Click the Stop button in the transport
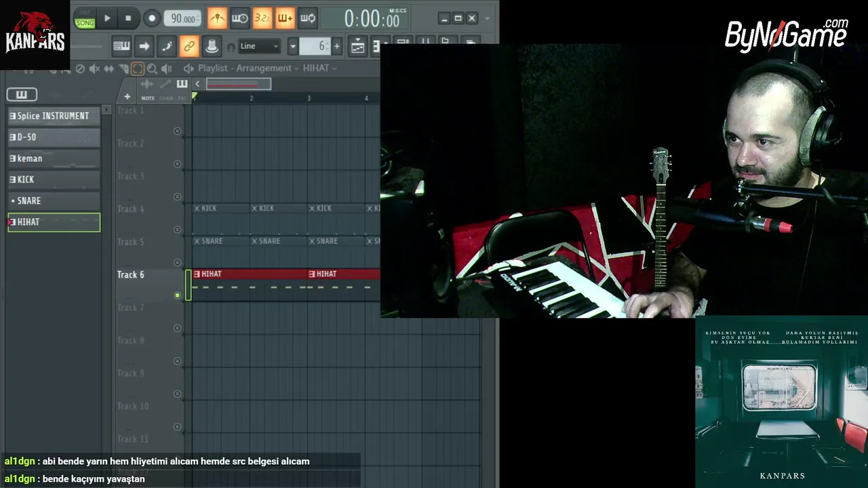 point(128,18)
